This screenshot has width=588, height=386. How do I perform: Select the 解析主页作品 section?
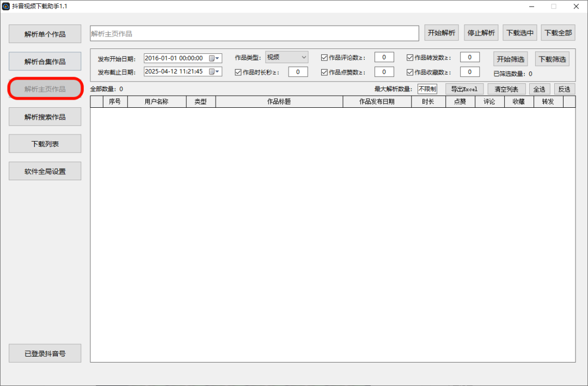coord(45,89)
